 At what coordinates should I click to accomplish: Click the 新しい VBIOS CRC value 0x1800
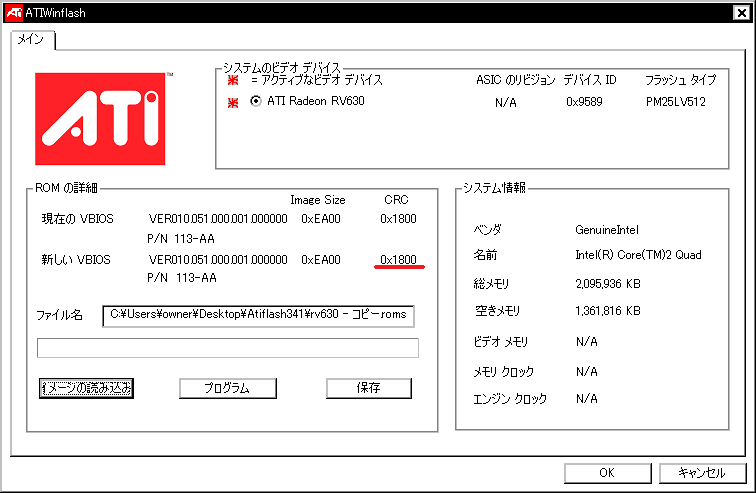(398, 260)
